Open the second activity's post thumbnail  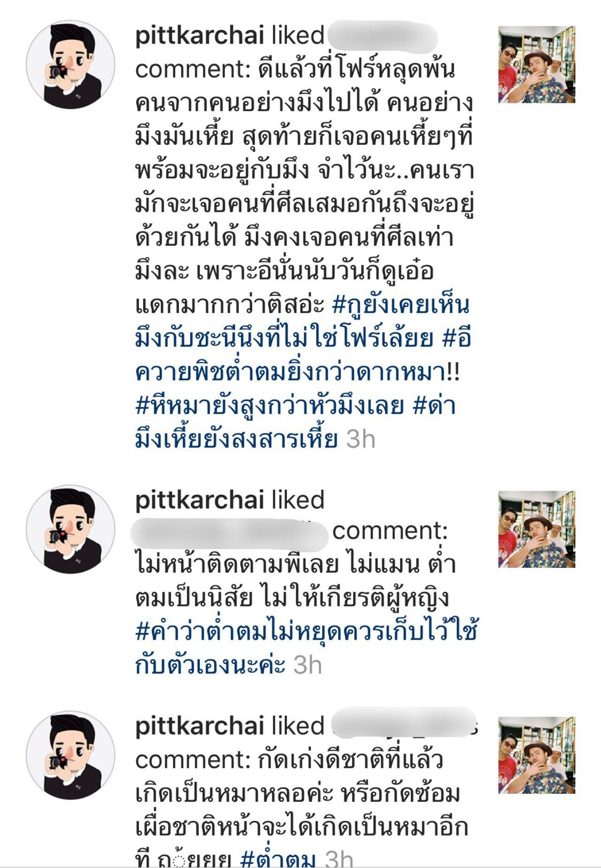click(x=537, y=529)
